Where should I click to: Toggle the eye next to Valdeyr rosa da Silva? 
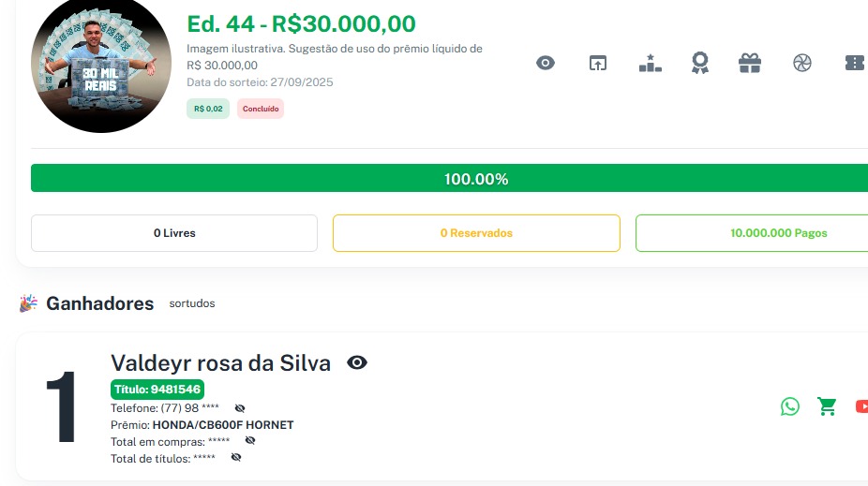coord(357,362)
